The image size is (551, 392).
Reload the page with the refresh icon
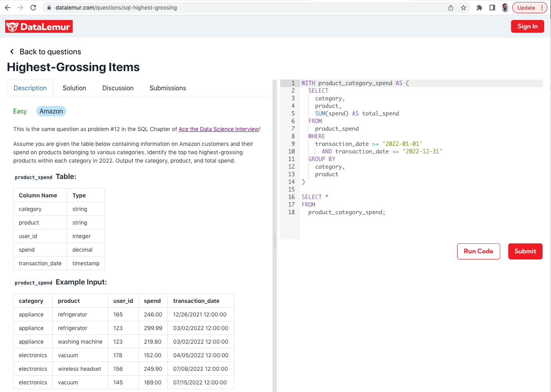click(33, 8)
